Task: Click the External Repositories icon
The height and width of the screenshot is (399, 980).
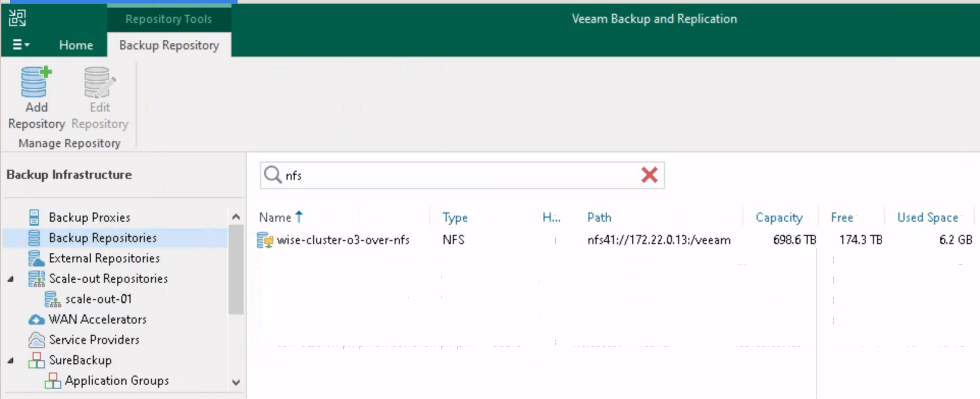Action: click(x=36, y=258)
